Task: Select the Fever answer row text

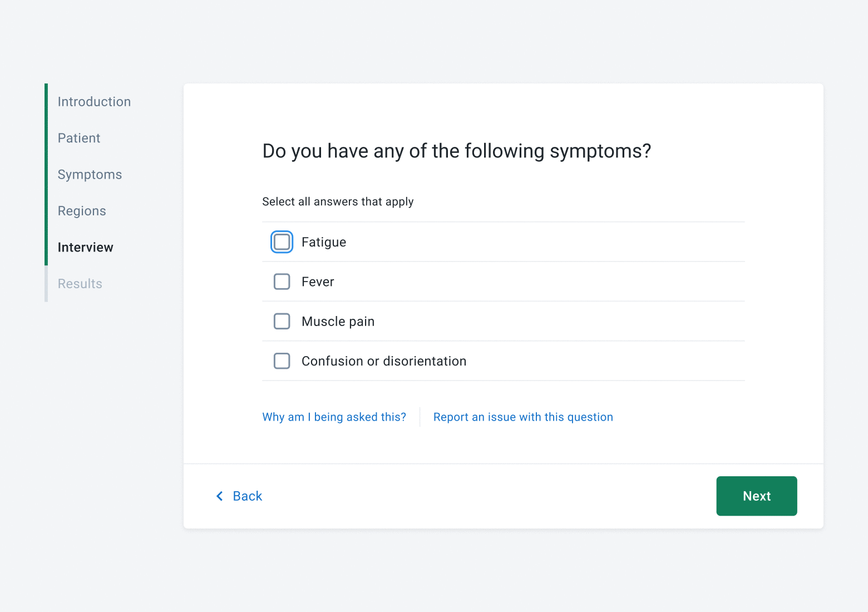Action: click(x=318, y=282)
